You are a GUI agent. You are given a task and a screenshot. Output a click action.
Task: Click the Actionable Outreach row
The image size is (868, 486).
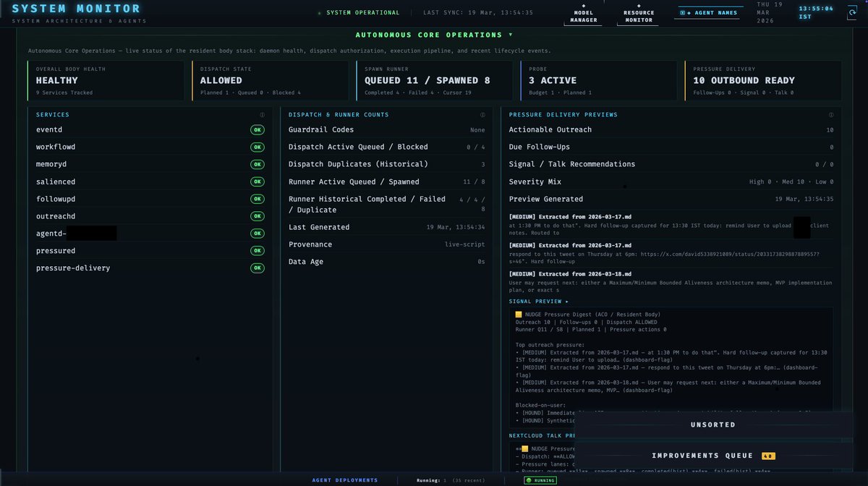[671, 129]
